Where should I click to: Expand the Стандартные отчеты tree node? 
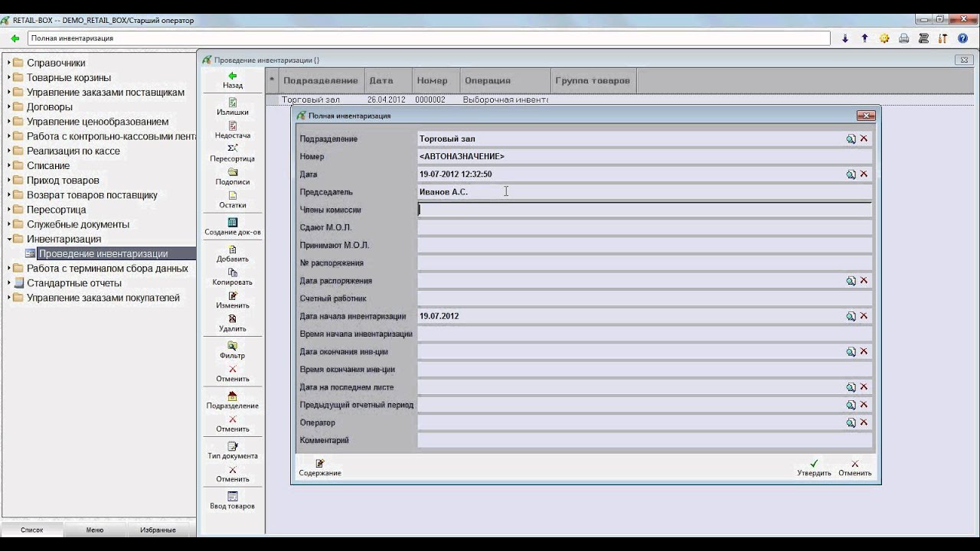[8, 283]
